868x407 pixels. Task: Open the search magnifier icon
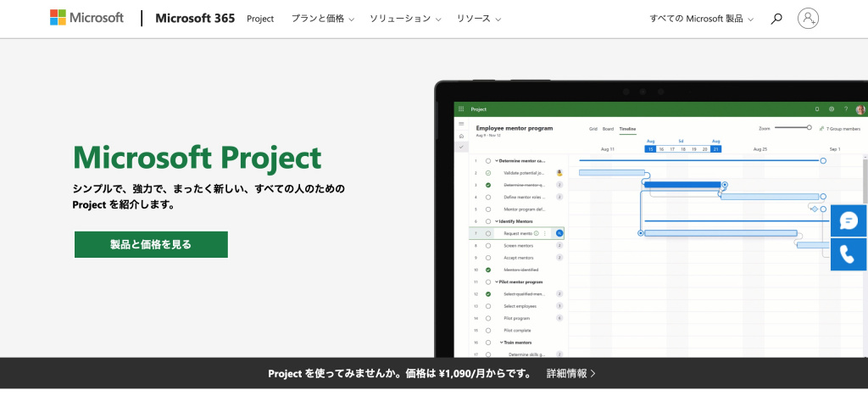click(x=776, y=19)
